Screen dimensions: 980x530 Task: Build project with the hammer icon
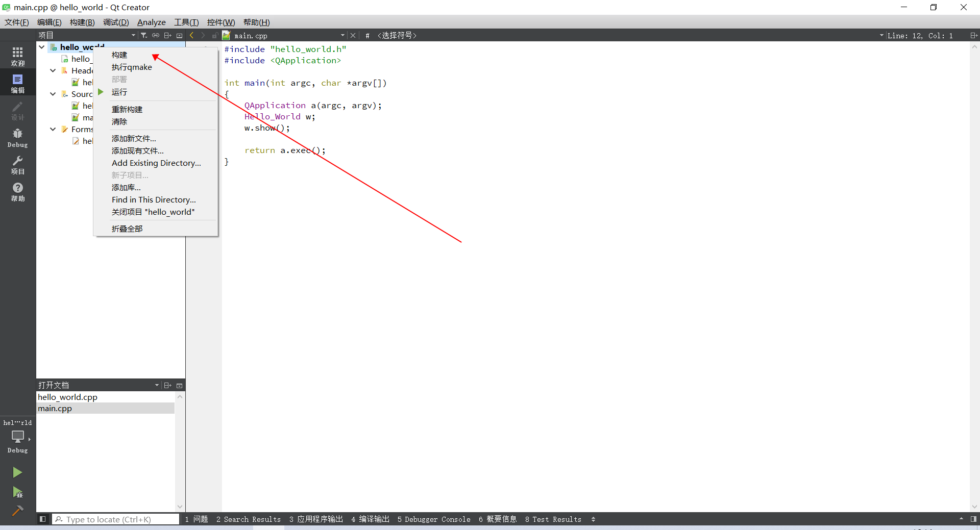[x=17, y=511]
